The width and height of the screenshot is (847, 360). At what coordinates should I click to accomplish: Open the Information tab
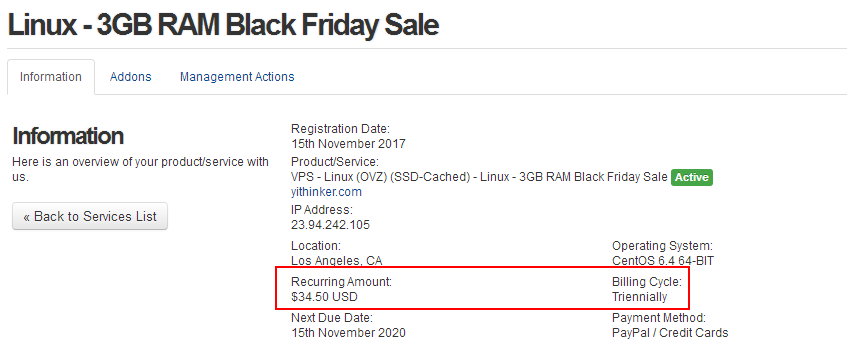[51, 77]
